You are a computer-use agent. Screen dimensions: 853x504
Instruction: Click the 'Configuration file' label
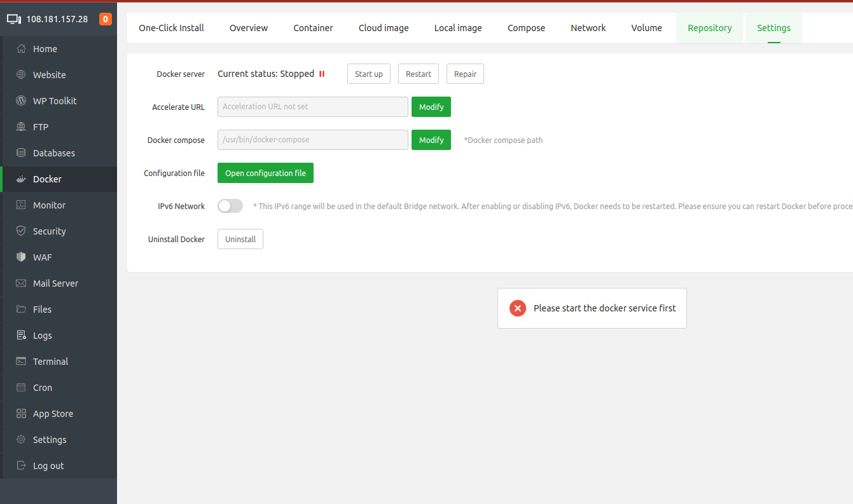point(174,174)
